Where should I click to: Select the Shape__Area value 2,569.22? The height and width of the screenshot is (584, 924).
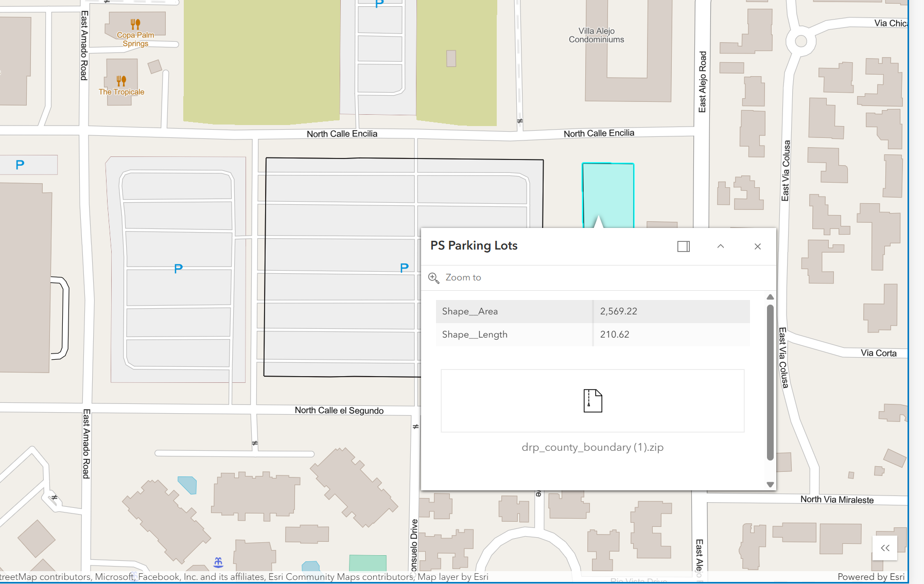(x=619, y=311)
